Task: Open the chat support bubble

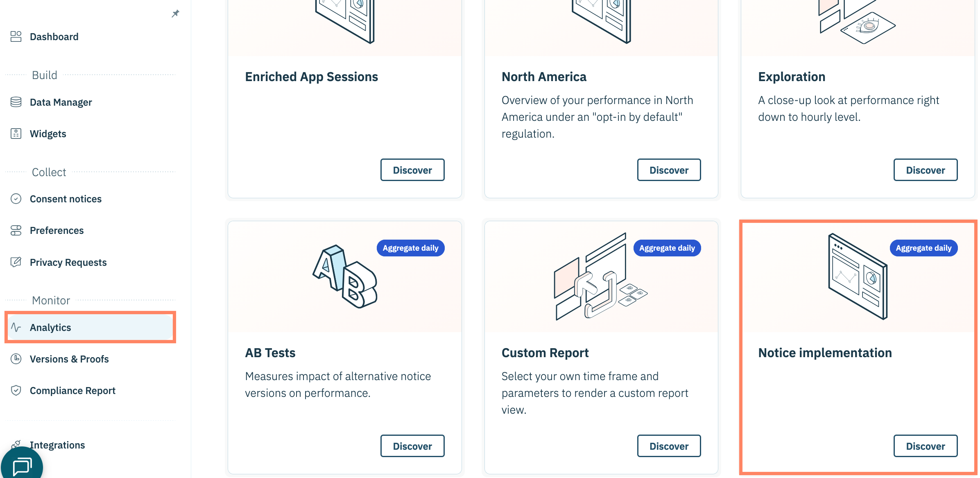Action: (x=22, y=466)
